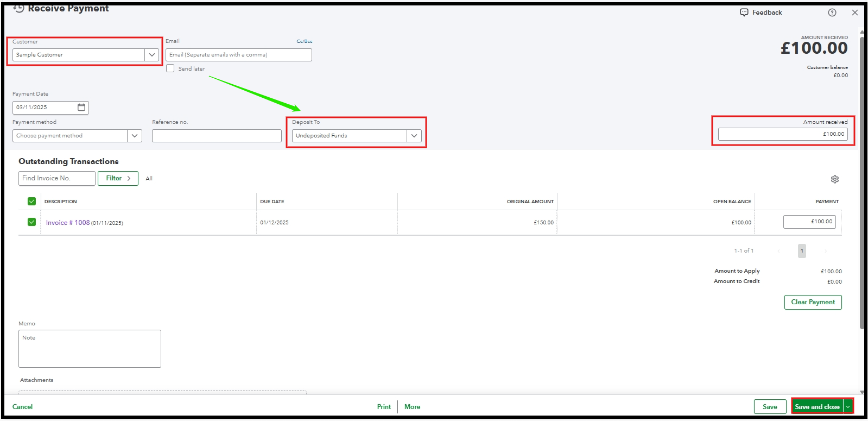
Task: Select page 1 in the pagination
Action: point(802,251)
